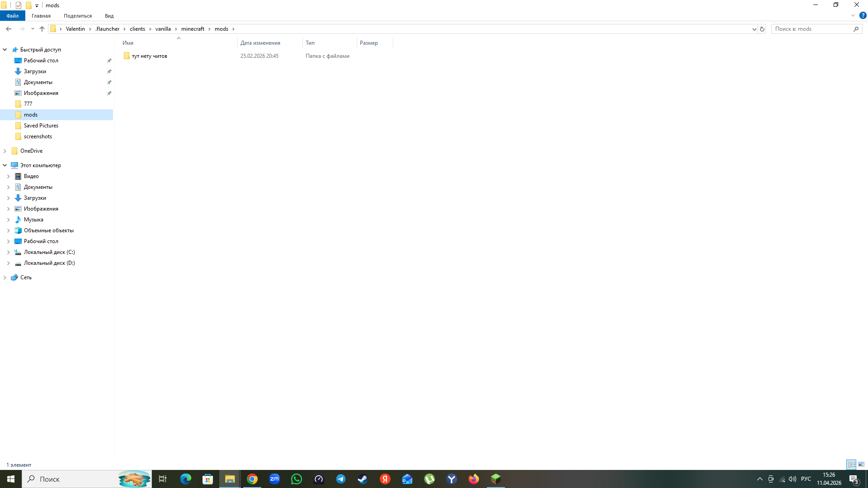Click the Refresh button in address bar

pos(762,29)
